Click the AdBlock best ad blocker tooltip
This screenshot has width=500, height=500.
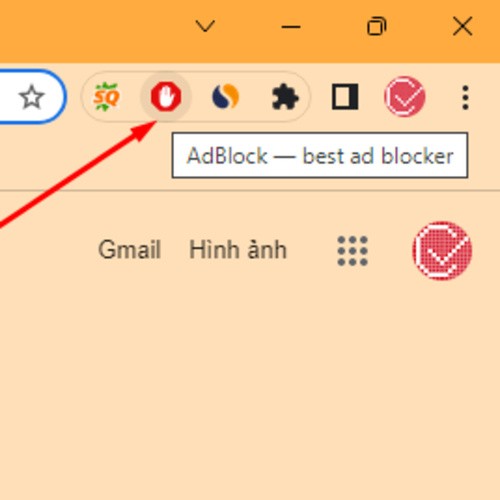tap(320, 155)
